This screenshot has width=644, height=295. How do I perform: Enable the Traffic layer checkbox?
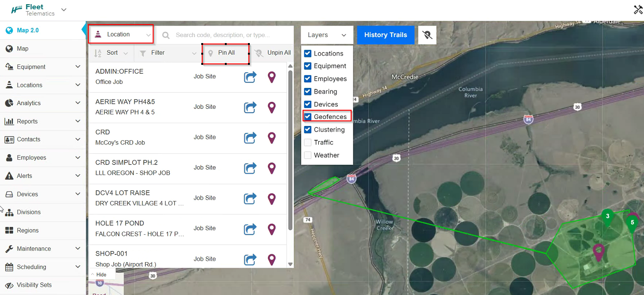[308, 143]
